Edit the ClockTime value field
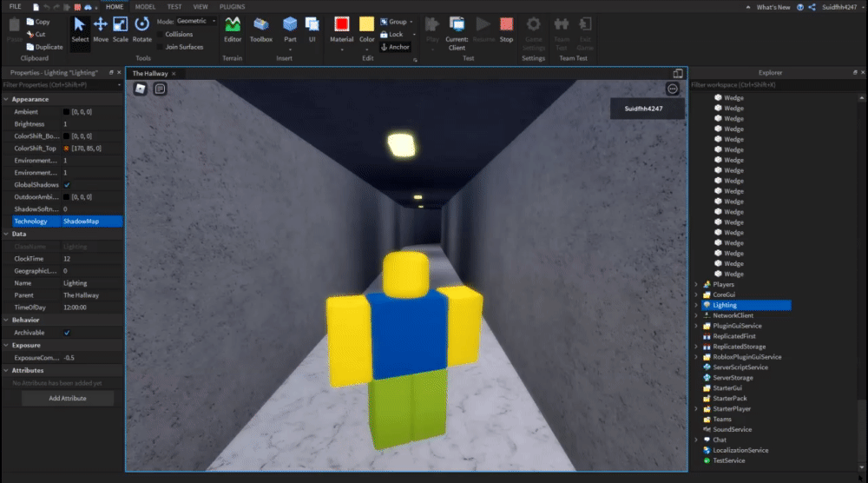Screen dimensions: 868x483 coord(92,259)
